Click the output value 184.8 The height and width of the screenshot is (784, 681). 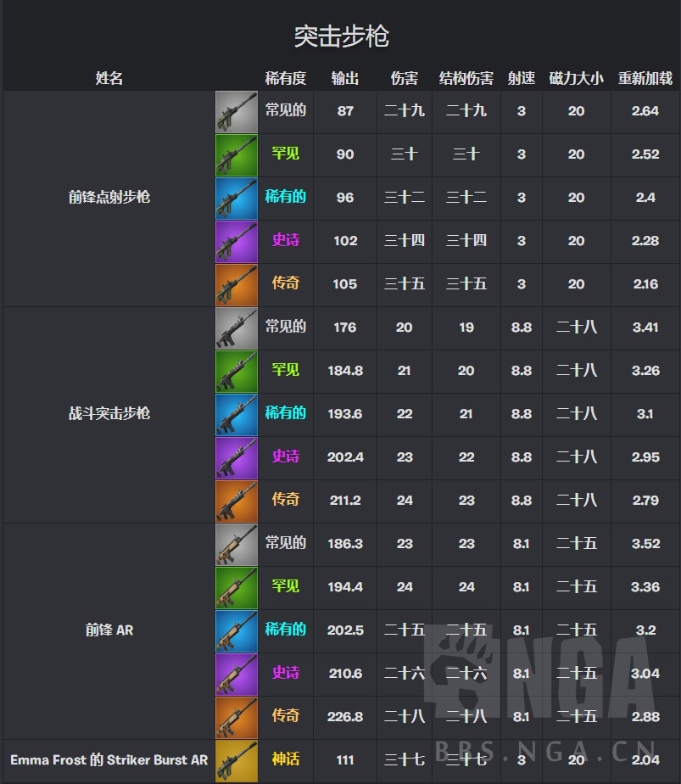(x=345, y=371)
